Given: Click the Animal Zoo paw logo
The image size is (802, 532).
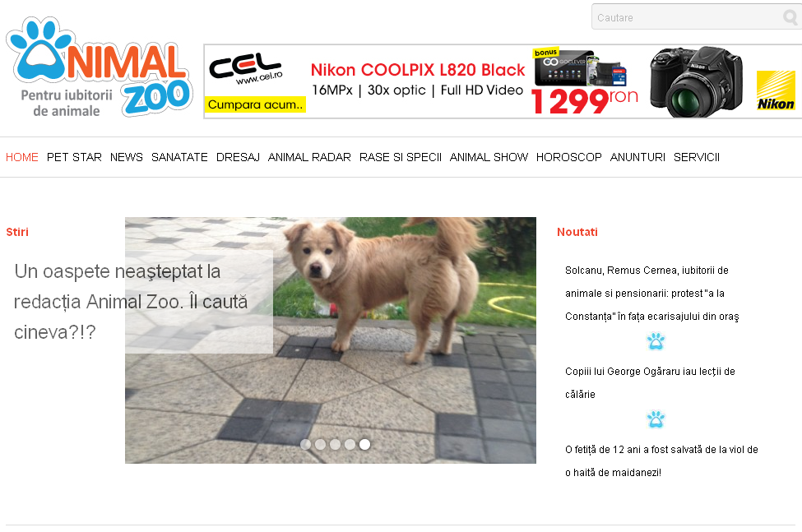Looking at the screenshot, I should tap(100, 67).
